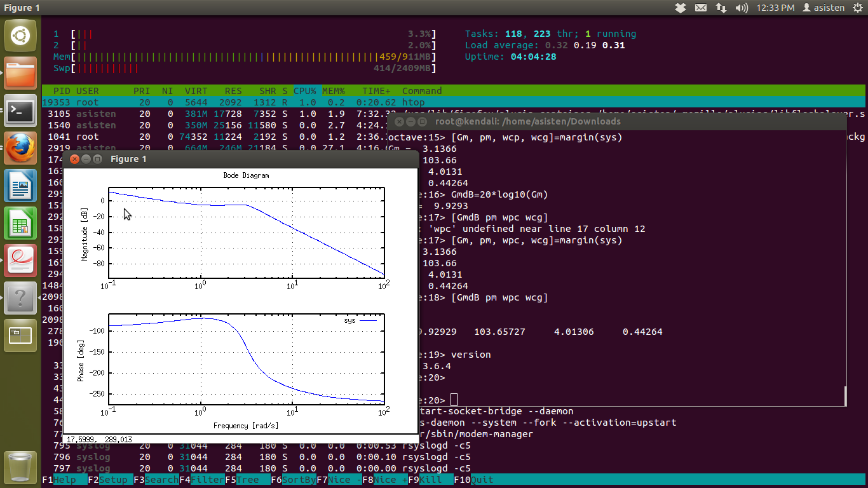The height and width of the screenshot is (488, 868).
Task: Click the unknown application question mark icon
Action: tap(20, 297)
